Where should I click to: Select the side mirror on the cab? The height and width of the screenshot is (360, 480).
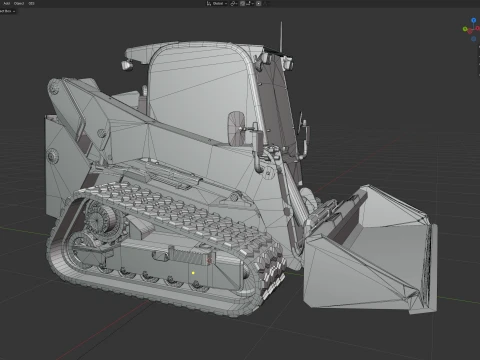point(236,128)
